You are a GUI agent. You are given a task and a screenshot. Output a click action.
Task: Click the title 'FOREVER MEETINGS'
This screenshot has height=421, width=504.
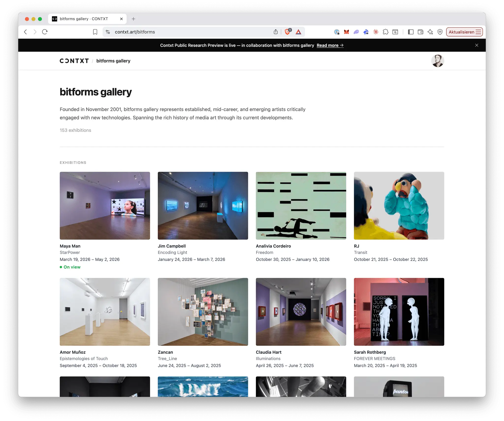pyautogui.click(x=375, y=359)
